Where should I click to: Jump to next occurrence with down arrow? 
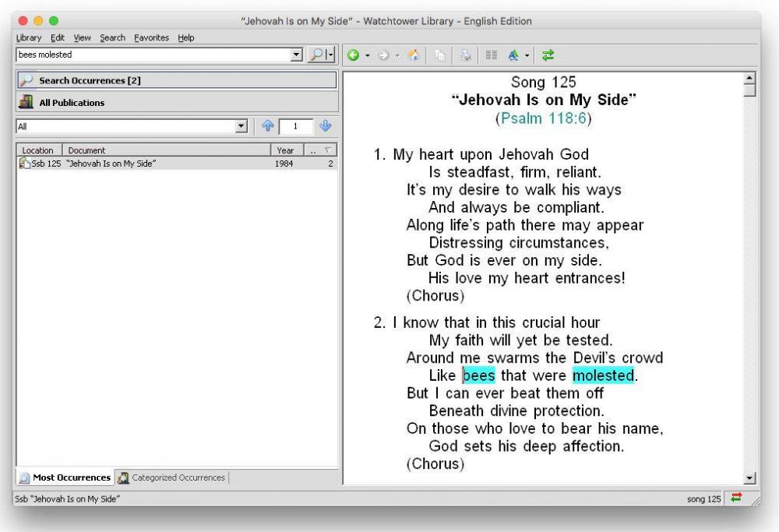pos(326,126)
